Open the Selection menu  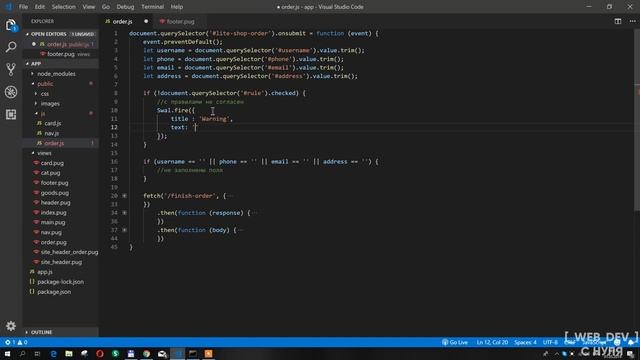[63, 7]
